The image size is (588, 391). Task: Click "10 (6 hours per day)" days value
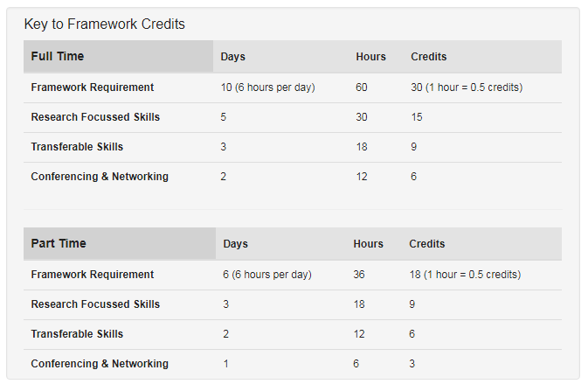(x=267, y=87)
